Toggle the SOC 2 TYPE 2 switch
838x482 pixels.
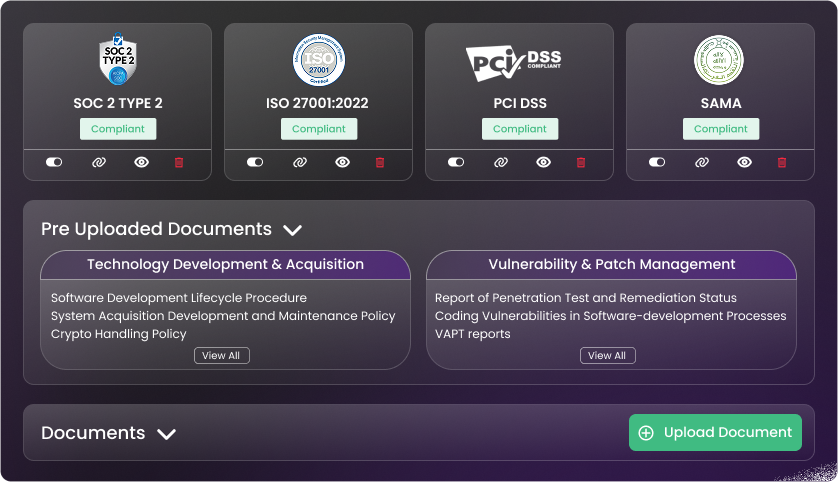54,162
